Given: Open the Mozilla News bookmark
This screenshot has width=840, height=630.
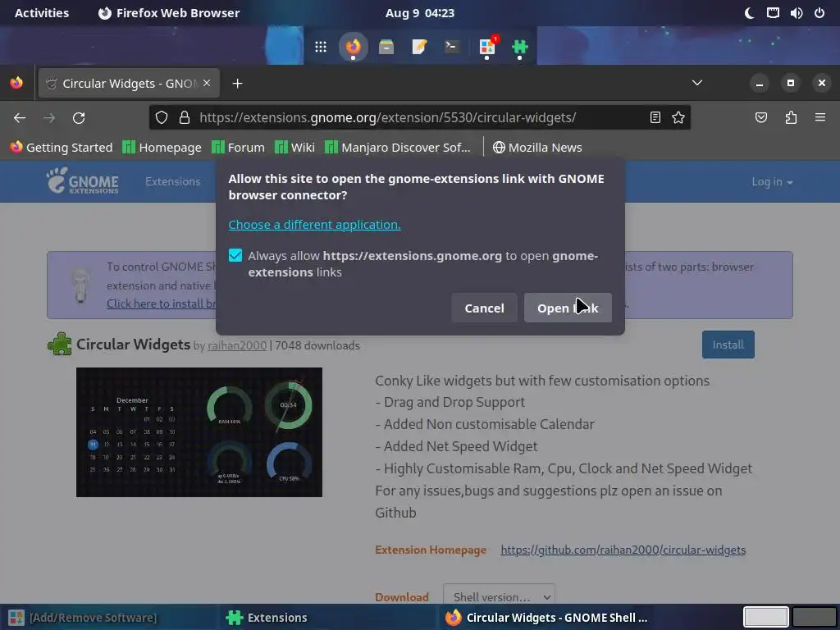Looking at the screenshot, I should (537, 148).
